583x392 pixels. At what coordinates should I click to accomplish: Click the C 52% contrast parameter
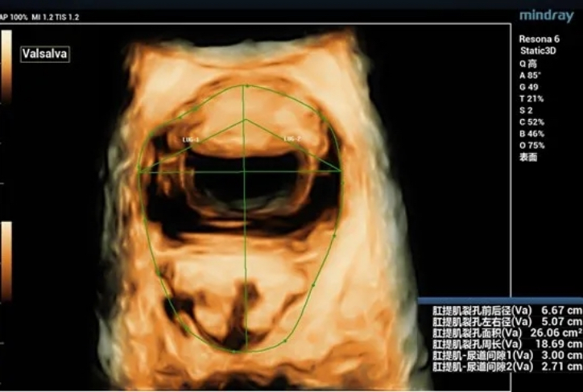[x=531, y=122]
